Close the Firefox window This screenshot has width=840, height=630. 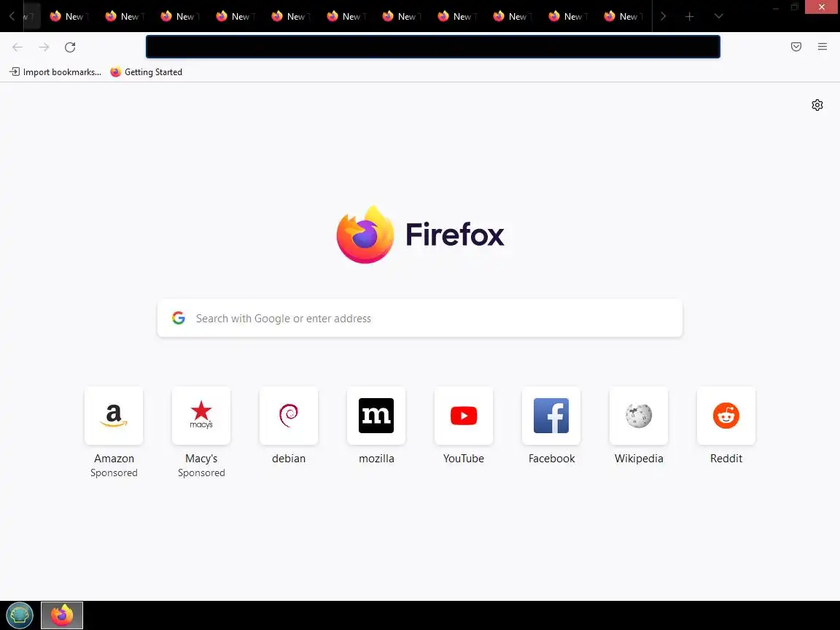coord(822,7)
